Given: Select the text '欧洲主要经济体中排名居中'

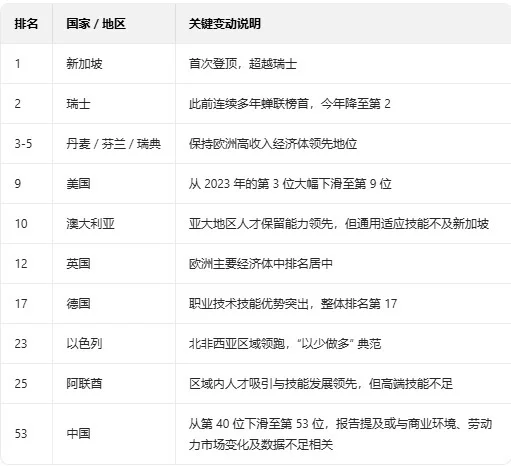Looking at the screenshot, I should (x=261, y=263).
